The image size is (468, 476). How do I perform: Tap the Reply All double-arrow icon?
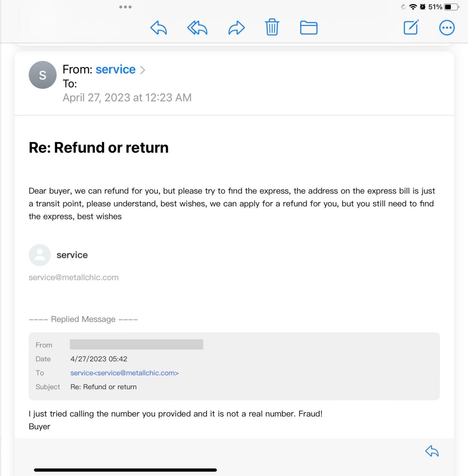coord(197,28)
